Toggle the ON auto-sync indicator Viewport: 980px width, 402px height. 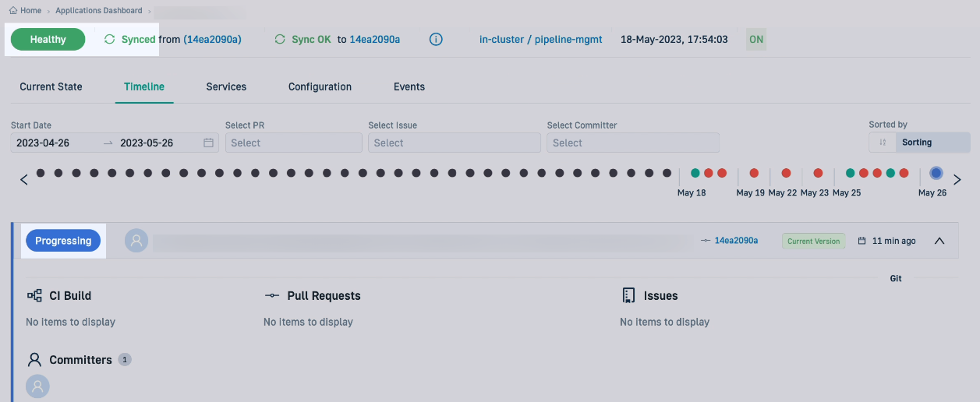[755, 39]
